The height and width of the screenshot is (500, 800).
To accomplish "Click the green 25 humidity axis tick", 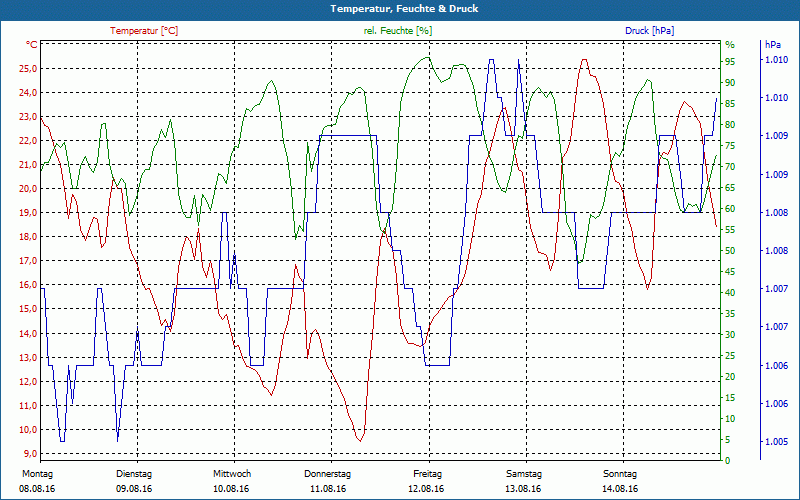I will 730,356.
